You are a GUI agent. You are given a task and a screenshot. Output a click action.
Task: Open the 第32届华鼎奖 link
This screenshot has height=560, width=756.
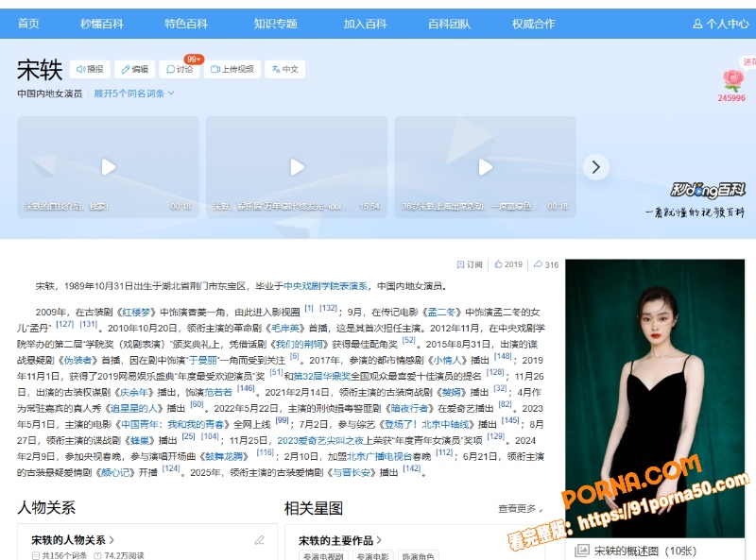(x=321, y=377)
